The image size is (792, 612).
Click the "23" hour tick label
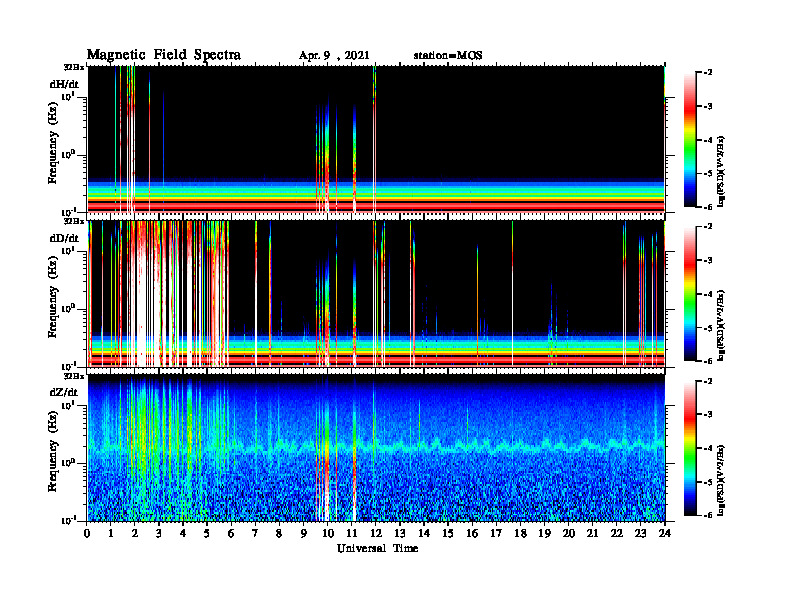tap(640, 533)
